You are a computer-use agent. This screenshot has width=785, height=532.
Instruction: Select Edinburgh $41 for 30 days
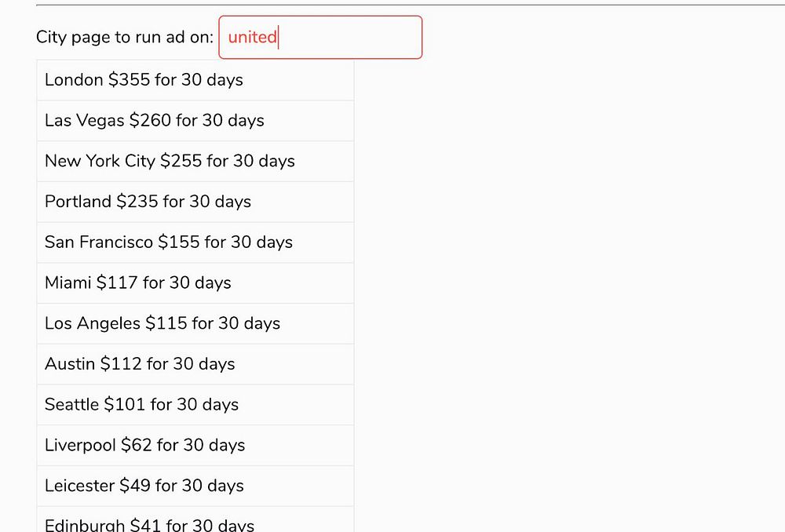coord(195,524)
